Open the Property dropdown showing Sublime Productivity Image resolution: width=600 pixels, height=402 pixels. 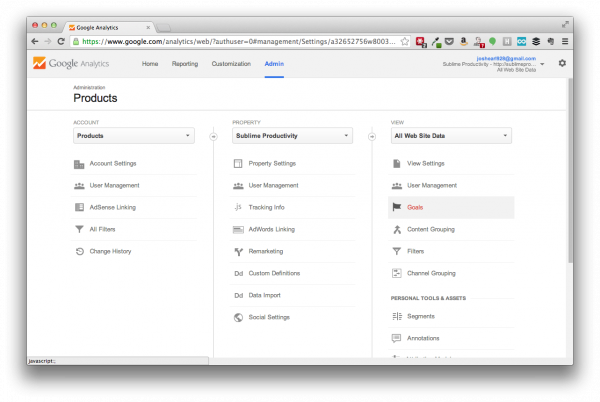[x=292, y=136]
